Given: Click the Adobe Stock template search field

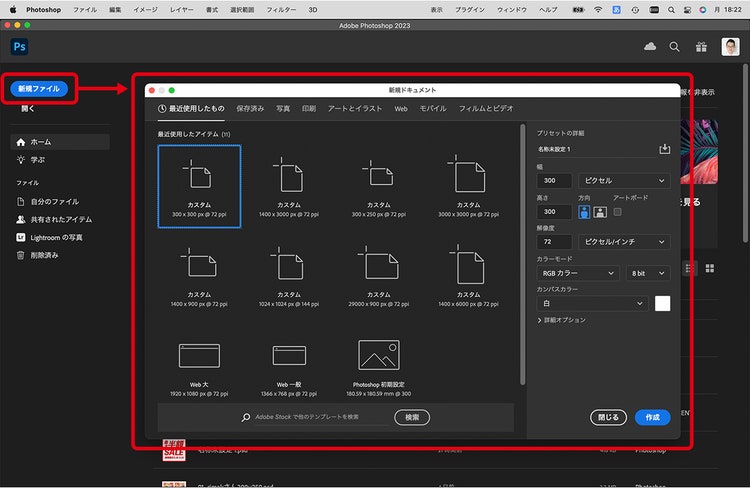Looking at the screenshot, I should click(320, 417).
